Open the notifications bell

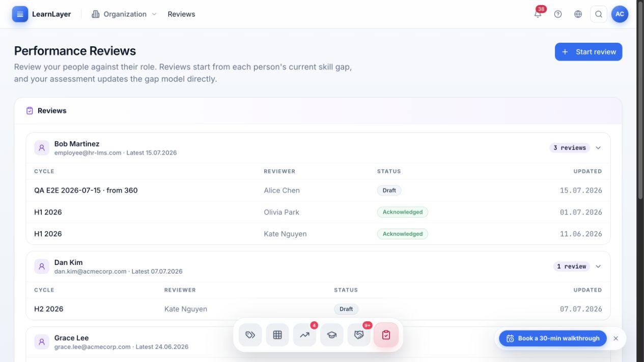pyautogui.click(x=538, y=14)
